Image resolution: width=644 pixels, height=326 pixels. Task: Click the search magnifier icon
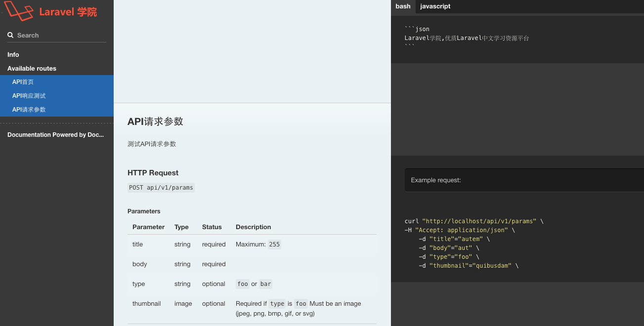coord(10,35)
